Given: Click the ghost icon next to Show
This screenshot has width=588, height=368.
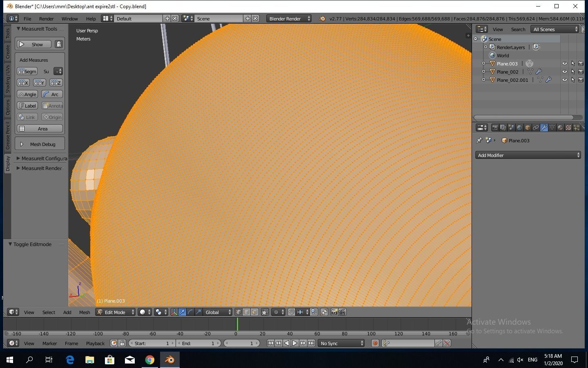Looking at the screenshot, I should coord(59,44).
